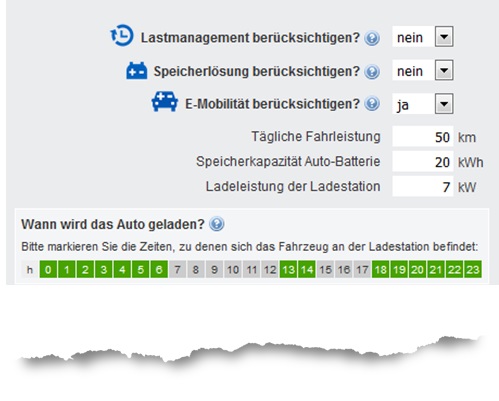Disable charging hour 19
The width and height of the screenshot is (499, 401).
point(399,269)
